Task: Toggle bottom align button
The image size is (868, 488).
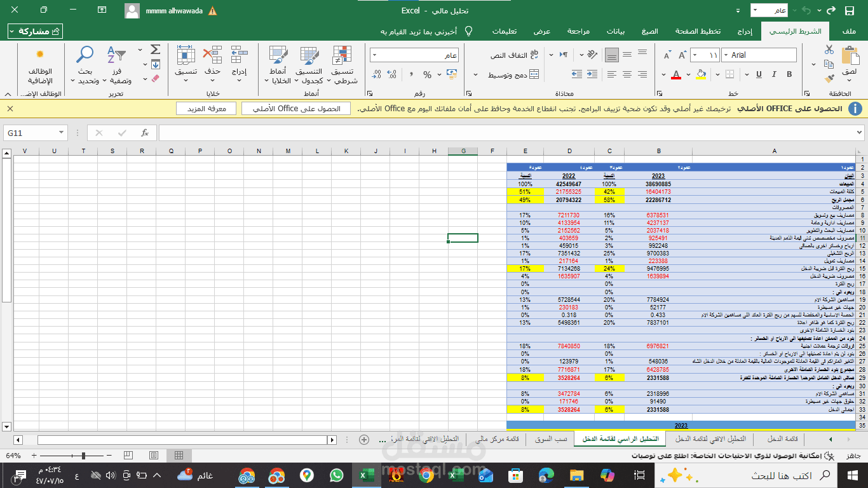Action: coord(612,55)
